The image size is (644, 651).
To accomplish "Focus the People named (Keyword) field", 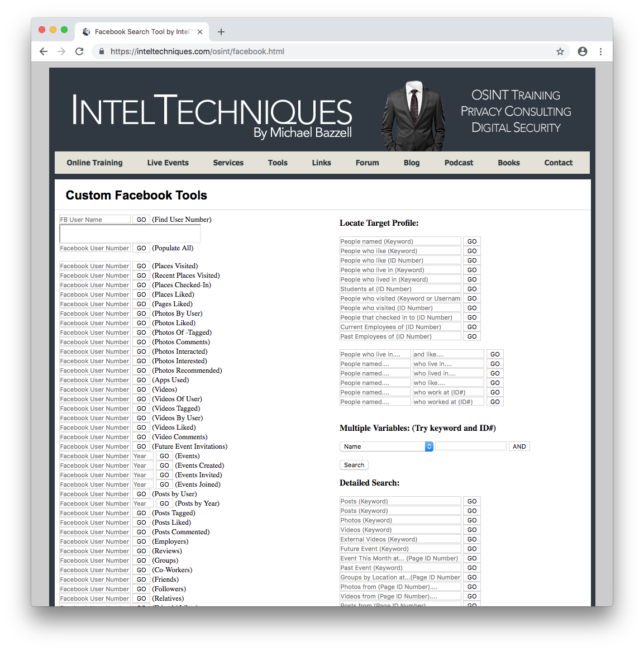I will coord(400,241).
